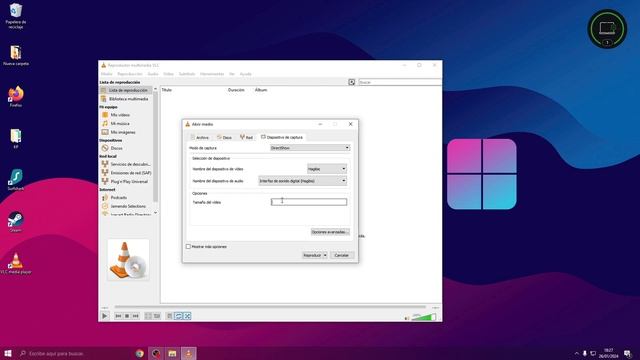Viewport: 640px width, 360px height.
Task: Toggle the loop repeat button in VLC
Action: (x=178, y=316)
